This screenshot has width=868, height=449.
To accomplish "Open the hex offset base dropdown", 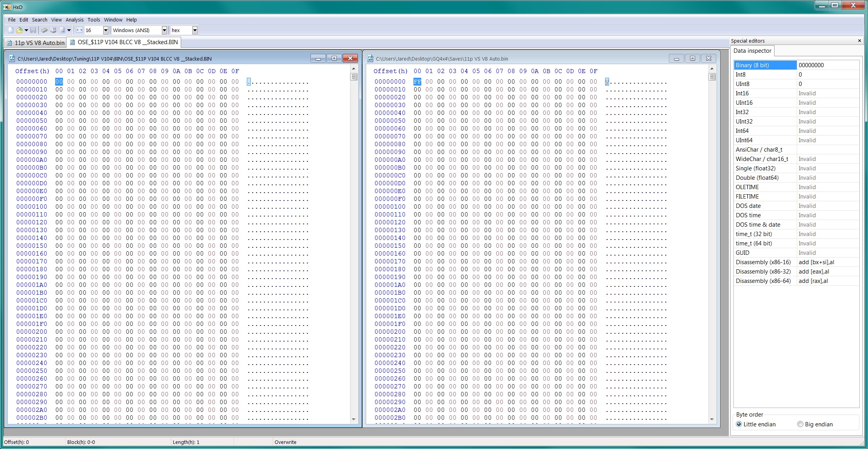I will [x=195, y=30].
